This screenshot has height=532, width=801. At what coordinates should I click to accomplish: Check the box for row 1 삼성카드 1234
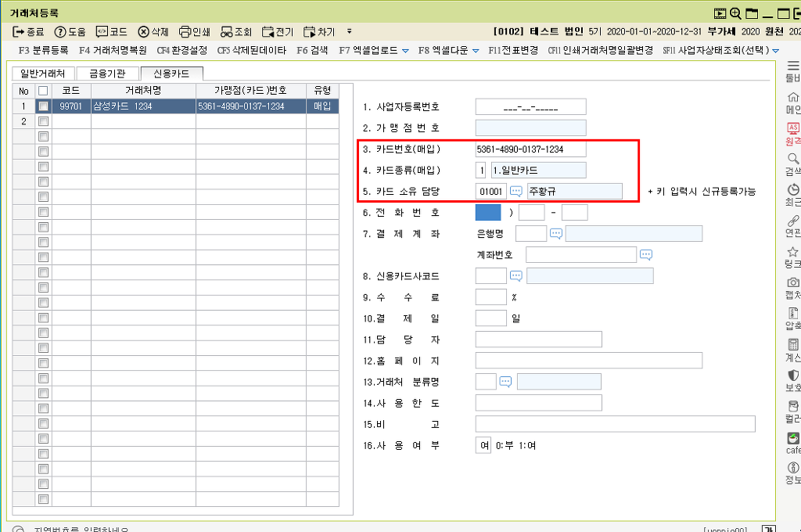[44, 106]
